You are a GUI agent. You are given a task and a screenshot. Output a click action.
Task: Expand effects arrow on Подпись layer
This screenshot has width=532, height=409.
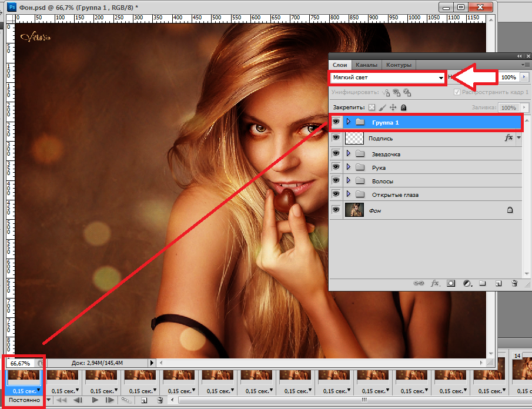518,138
